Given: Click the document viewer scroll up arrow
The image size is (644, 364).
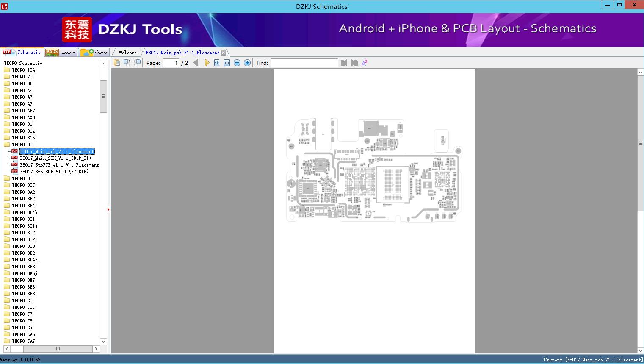Looking at the screenshot, I should tap(641, 72).
